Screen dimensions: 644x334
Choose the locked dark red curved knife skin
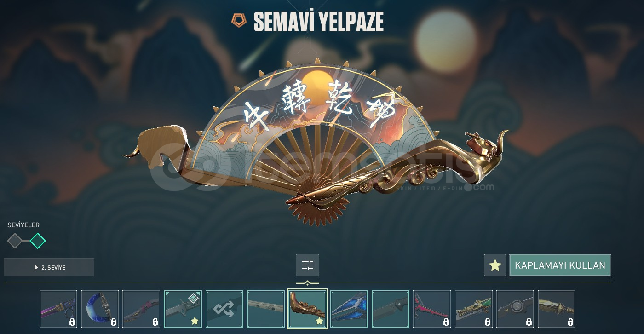coord(141,309)
